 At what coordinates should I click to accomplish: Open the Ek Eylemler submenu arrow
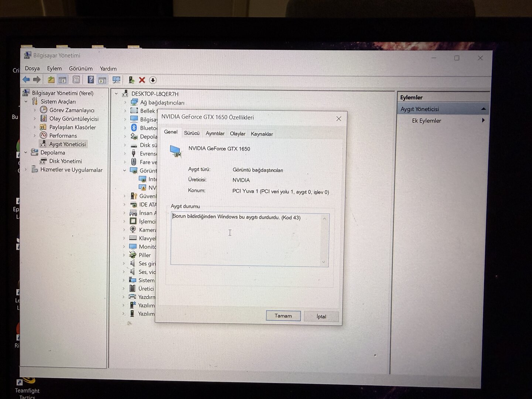(x=483, y=120)
